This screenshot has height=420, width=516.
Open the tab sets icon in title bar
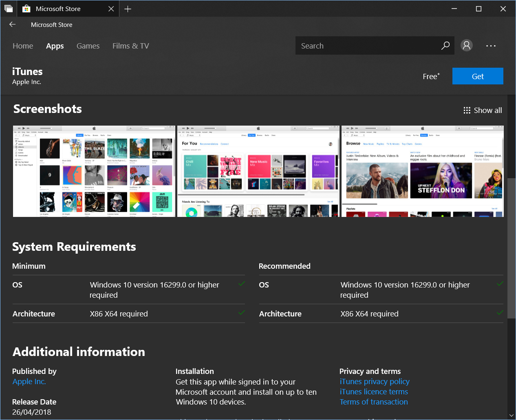click(9, 9)
